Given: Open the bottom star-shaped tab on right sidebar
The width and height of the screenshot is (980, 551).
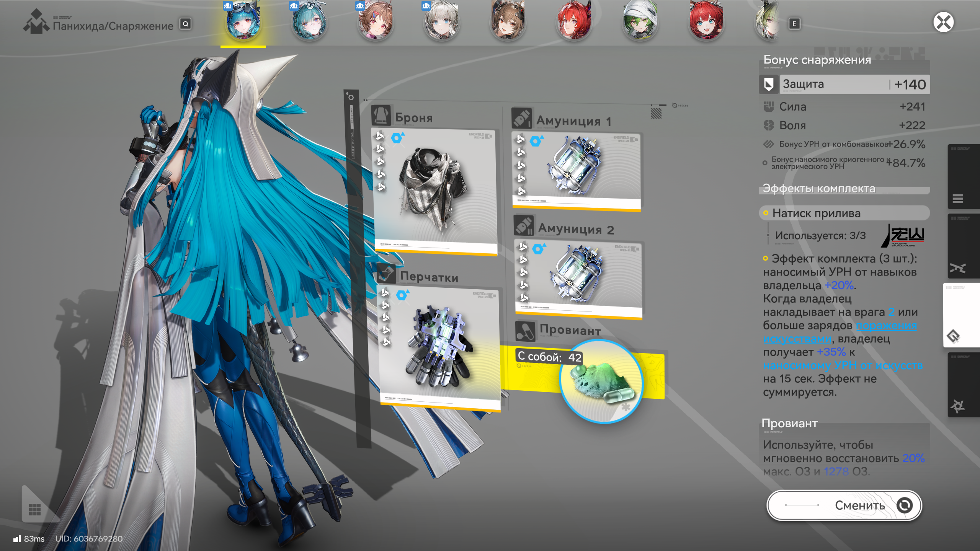Looking at the screenshot, I should (x=958, y=406).
